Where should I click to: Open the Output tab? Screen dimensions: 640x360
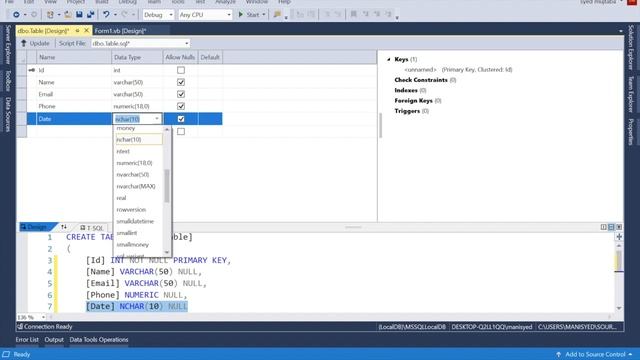point(54,340)
